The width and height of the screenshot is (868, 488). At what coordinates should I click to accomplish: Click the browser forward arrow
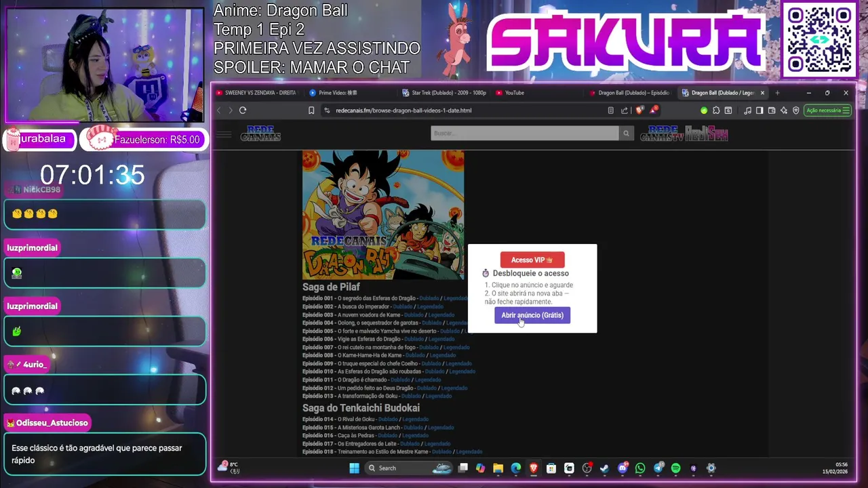click(x=231, y=110)
